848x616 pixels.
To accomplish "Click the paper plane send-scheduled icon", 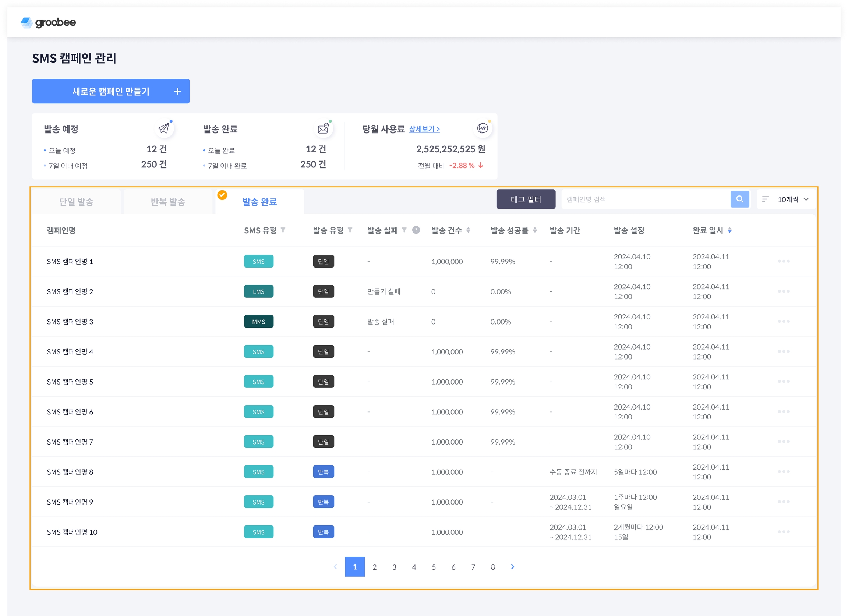I will (x=163, y=128).
